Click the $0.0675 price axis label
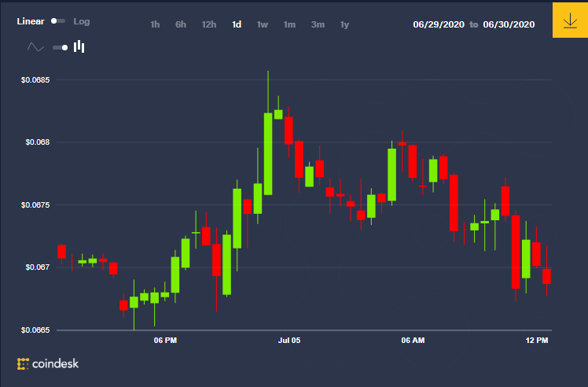Viewport: 588px width, 387px height. [x=35, y=205]
